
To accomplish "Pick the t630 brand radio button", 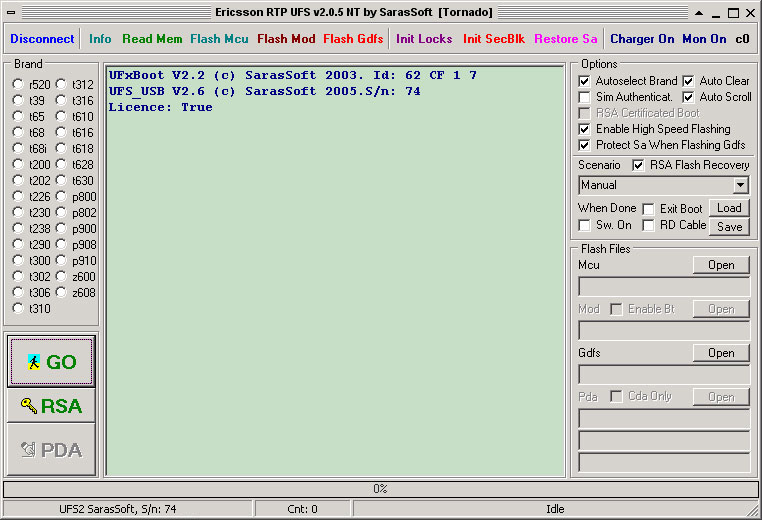I will click(61, 180).
